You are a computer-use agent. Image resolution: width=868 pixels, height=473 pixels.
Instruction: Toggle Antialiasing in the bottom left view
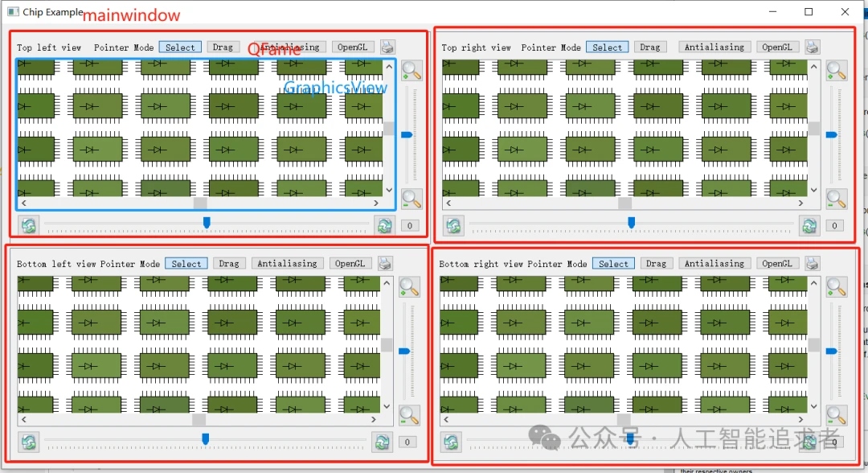pyautogui.click(x=287, y=263)
